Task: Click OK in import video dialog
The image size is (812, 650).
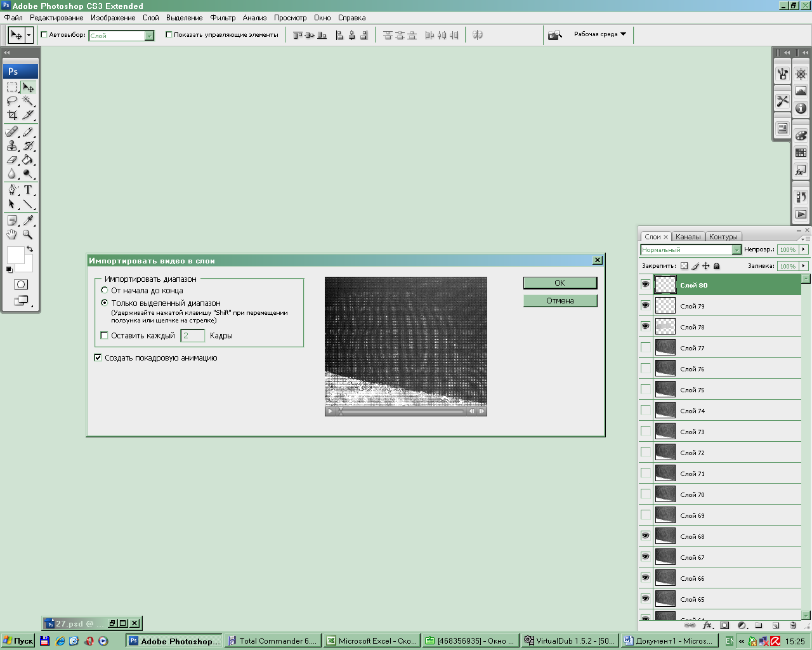Action: coord(560,282)
